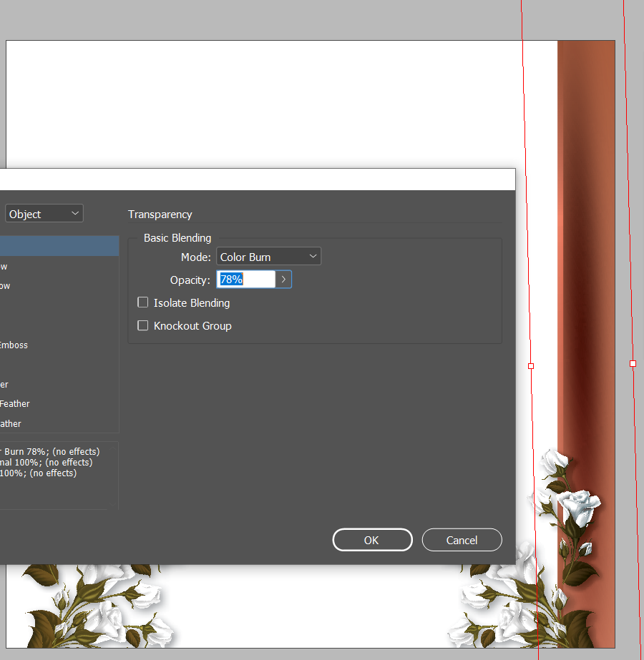Click summary line 'mal 100%; (no effects)'
Screen dimensions: 644x660
click(x=47, y=462)
